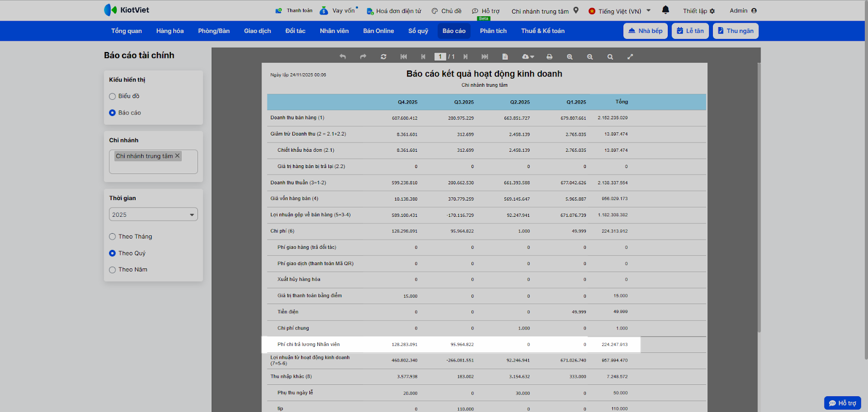
Task: Expand the export download dropdown
Action: click(528, 57)
